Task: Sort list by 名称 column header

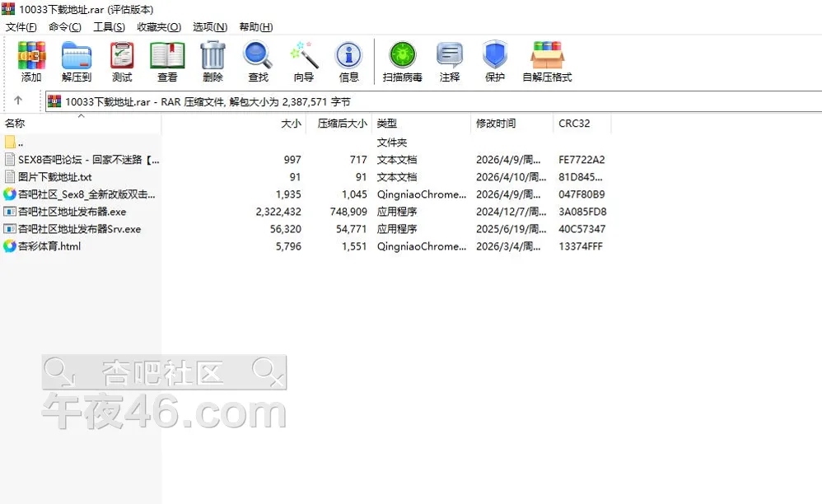Action: pos(15,124)
